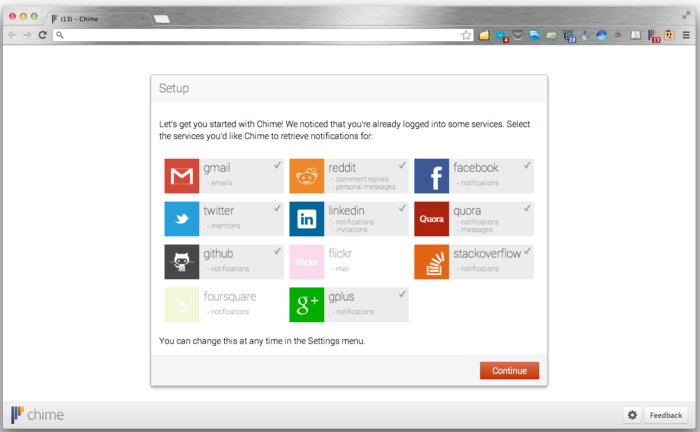Screen dimensions: 700x432
Task: Choose the Twitter bird icon
Action: click(x=182, y=219)
